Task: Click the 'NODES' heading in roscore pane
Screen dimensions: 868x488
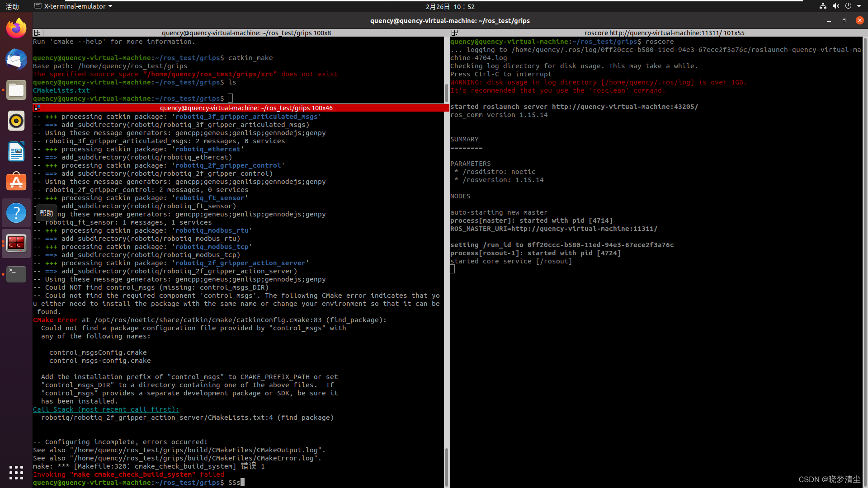Action: (460, 196)
